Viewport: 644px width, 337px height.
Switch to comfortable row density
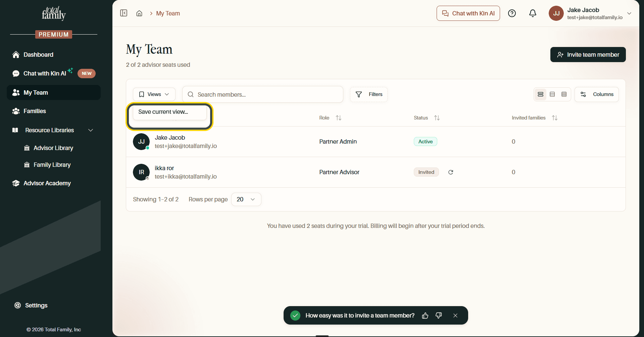540,94
